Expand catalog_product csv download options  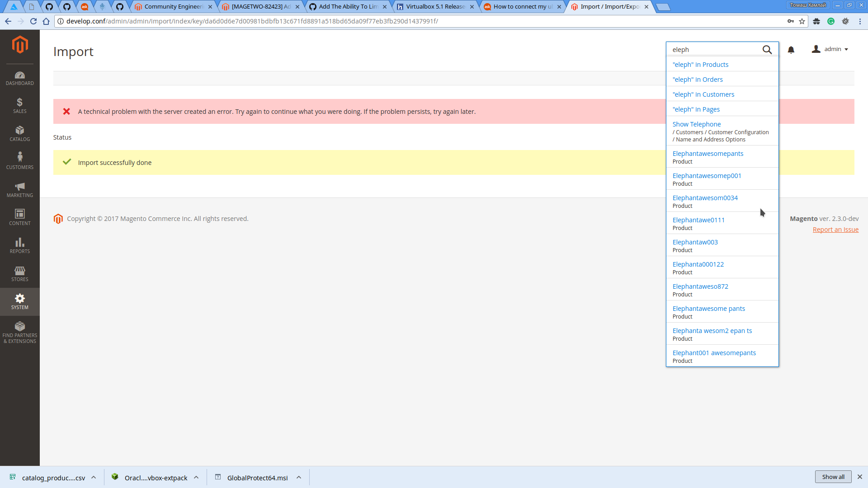[x=94, y=478]
